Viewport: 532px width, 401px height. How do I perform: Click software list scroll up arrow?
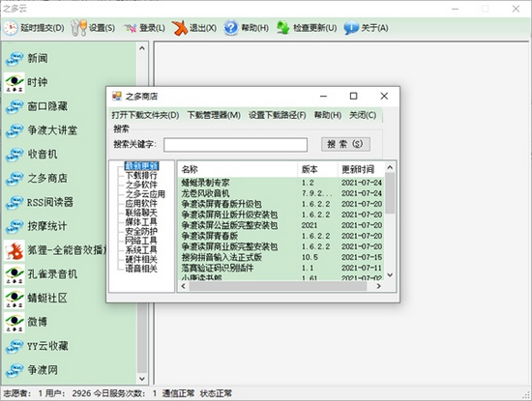point(390,167)
